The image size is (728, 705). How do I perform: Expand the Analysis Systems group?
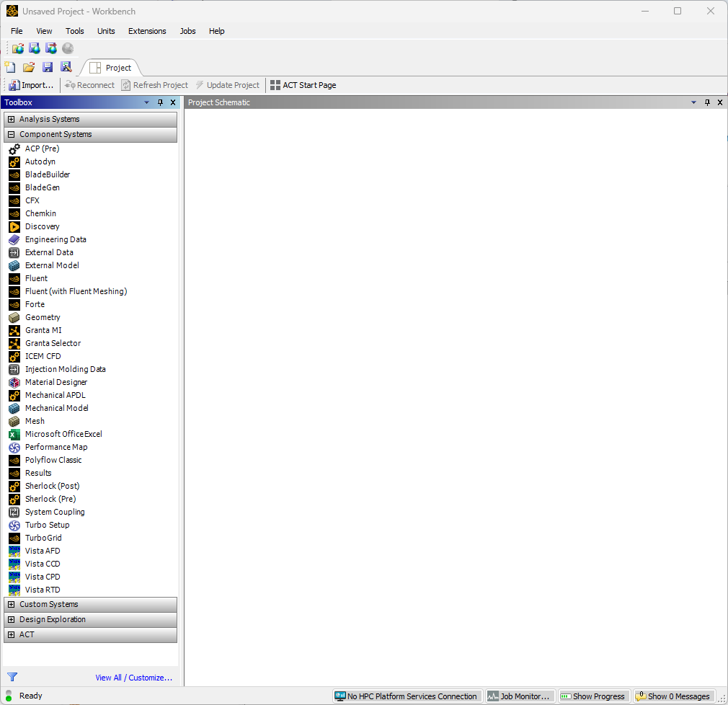11,120
